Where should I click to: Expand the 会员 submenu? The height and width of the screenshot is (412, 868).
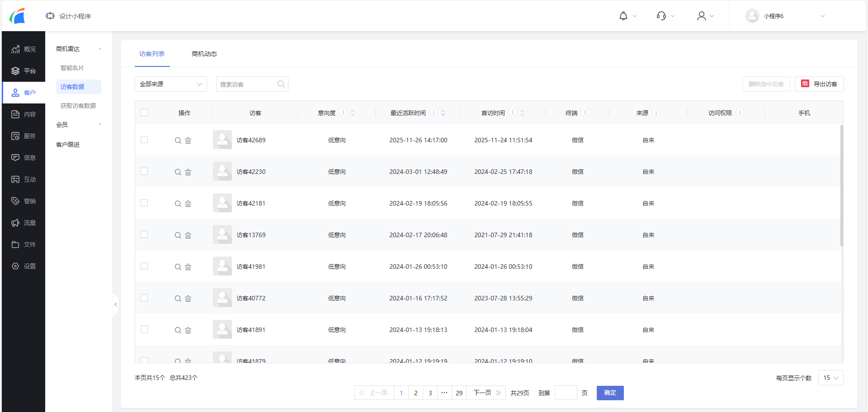pos(78,125)
